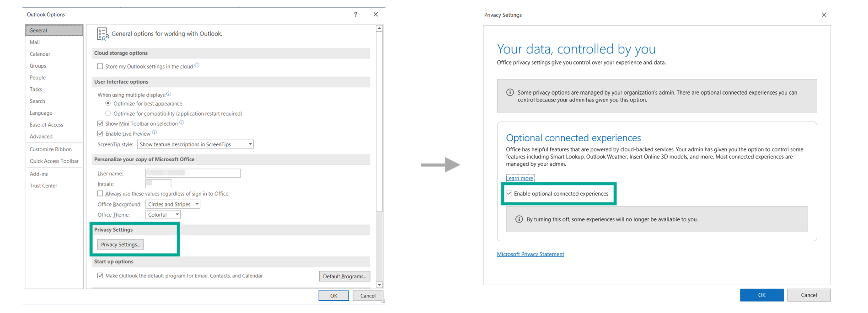The width and height of the screenshot is (868, 313).
Task: Expand the Office Background dropdown
Action: coord(172,204)
